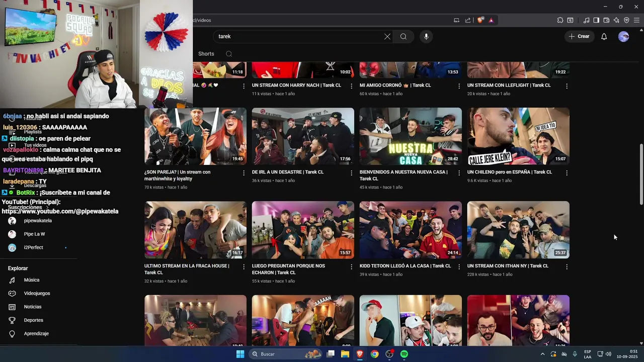This screenshot has width=644, height=362.
Task: Open pipewakatela subscription channel
Action: [38, 221]
